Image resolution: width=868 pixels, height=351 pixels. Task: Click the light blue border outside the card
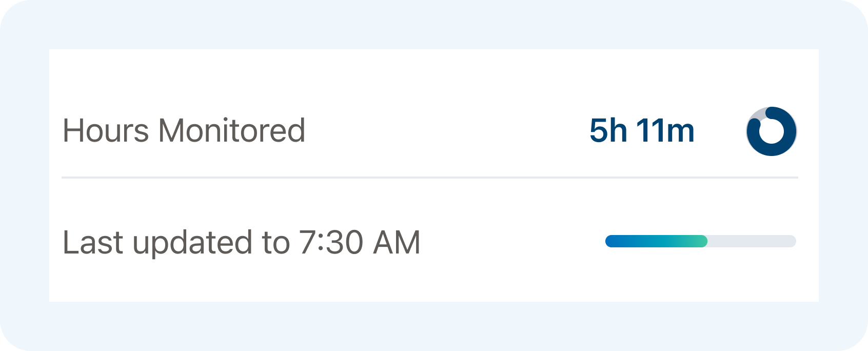click(434, 23)
